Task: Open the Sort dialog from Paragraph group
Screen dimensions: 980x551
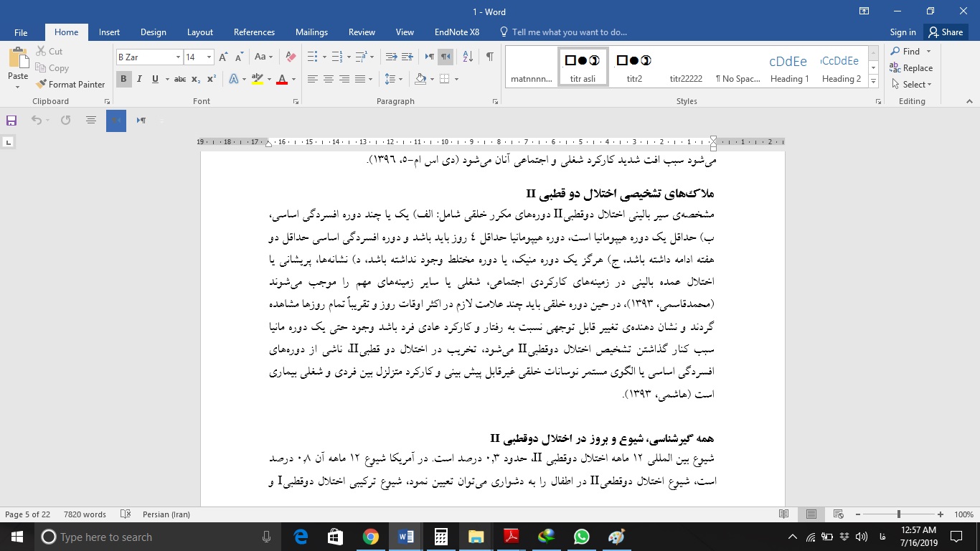Action: 467,56
